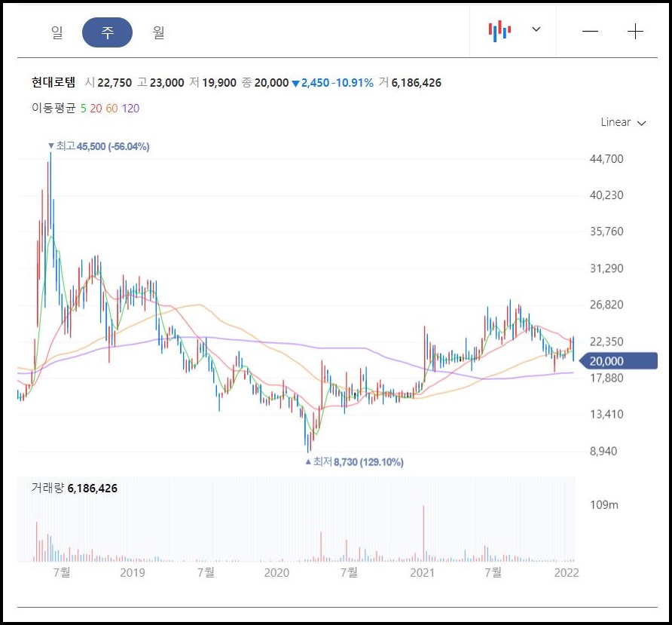672x625 pixels.
Task: Click the 44,700 price axis label
Action: [606, 159]
